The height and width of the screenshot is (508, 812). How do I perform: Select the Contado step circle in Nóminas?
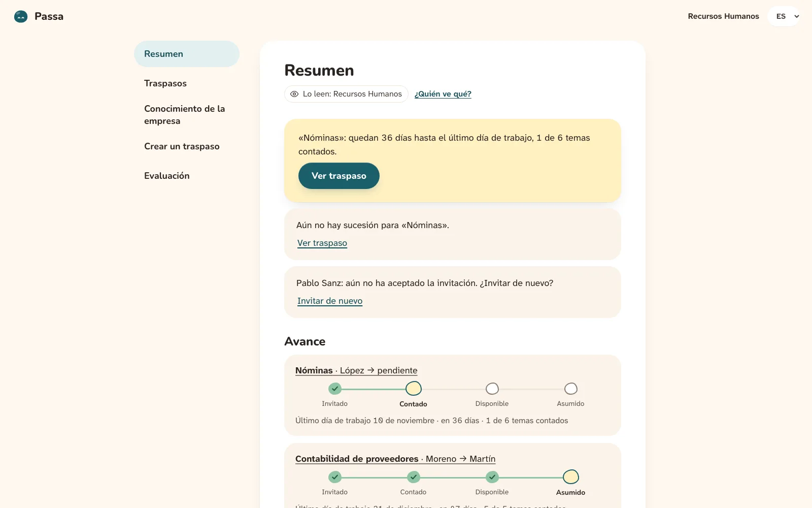pos(414,389)
